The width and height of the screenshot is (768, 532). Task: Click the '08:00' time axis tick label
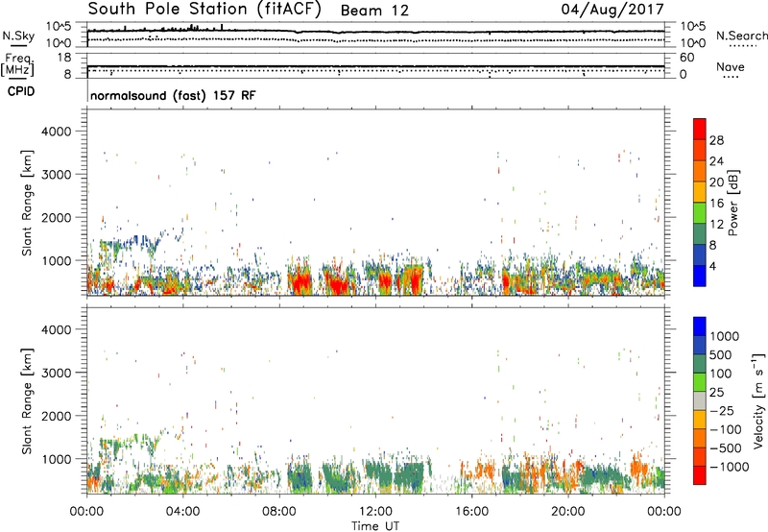pyautogui.click(x=278, y=512)
